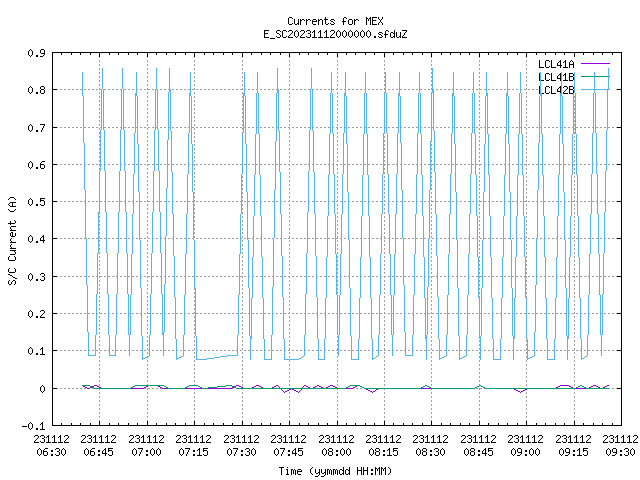Click the x-axis tick label 07:00
The height and width of the screenshot is (480, 640).
point(146,452)
